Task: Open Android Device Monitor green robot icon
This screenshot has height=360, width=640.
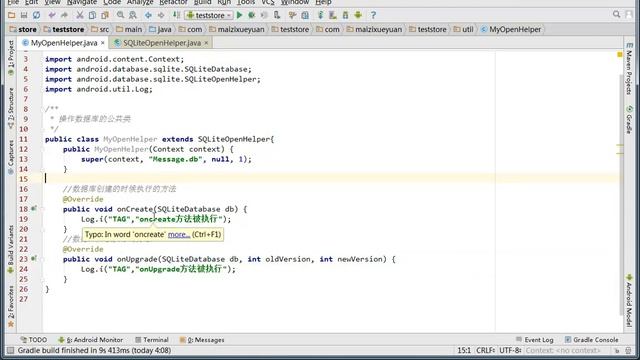Action: pyautogui.click(x=358, y=16)
